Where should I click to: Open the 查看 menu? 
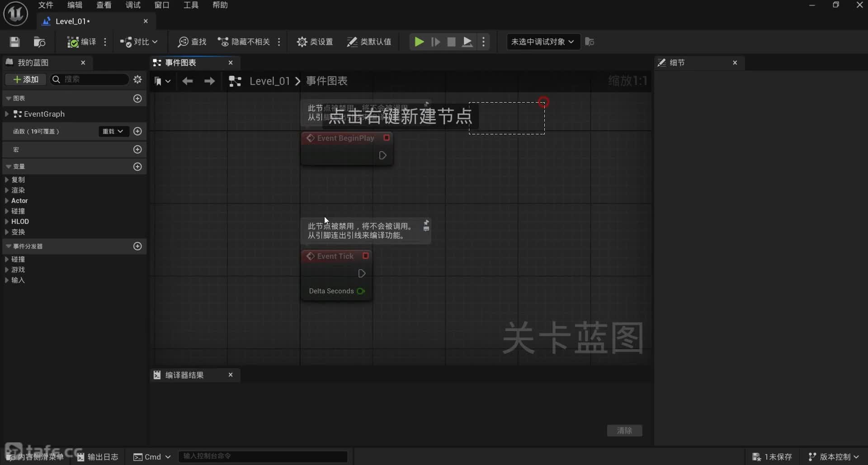[104, 5]
